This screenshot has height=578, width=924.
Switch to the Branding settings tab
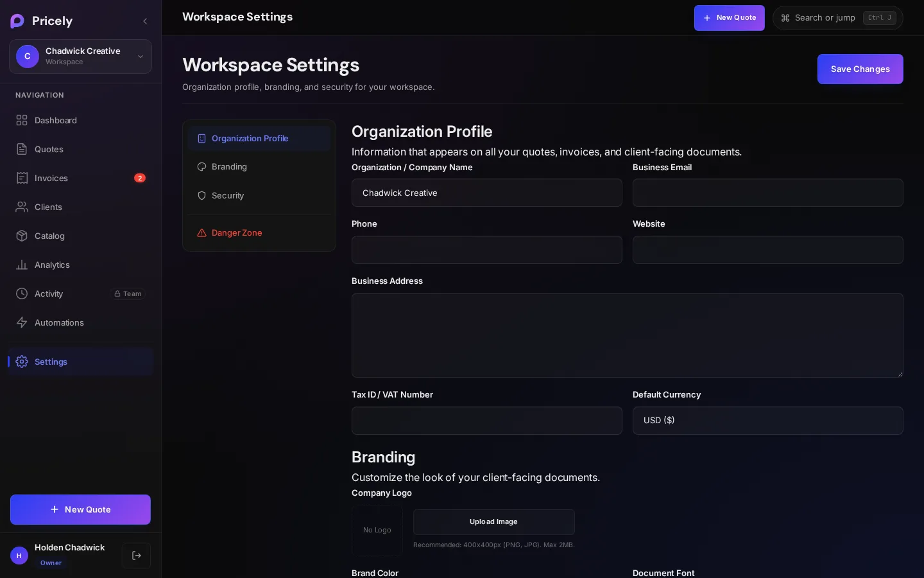(259, 166)
